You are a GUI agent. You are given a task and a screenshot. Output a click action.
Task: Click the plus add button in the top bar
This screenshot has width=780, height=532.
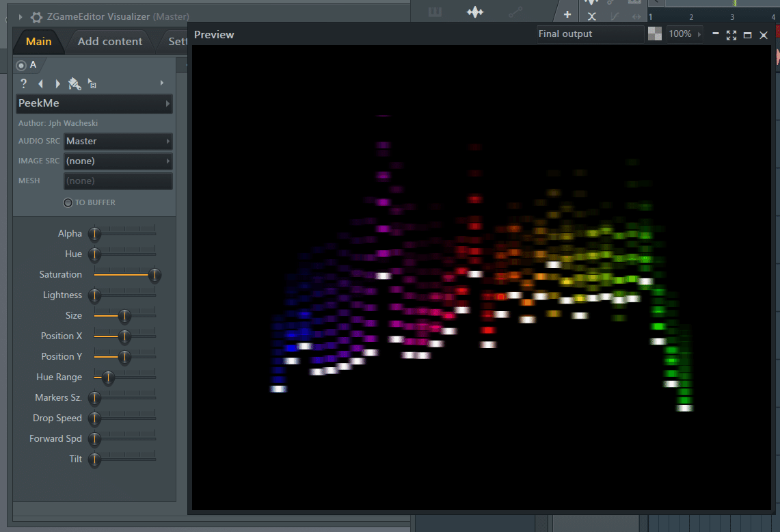[567, 14]
